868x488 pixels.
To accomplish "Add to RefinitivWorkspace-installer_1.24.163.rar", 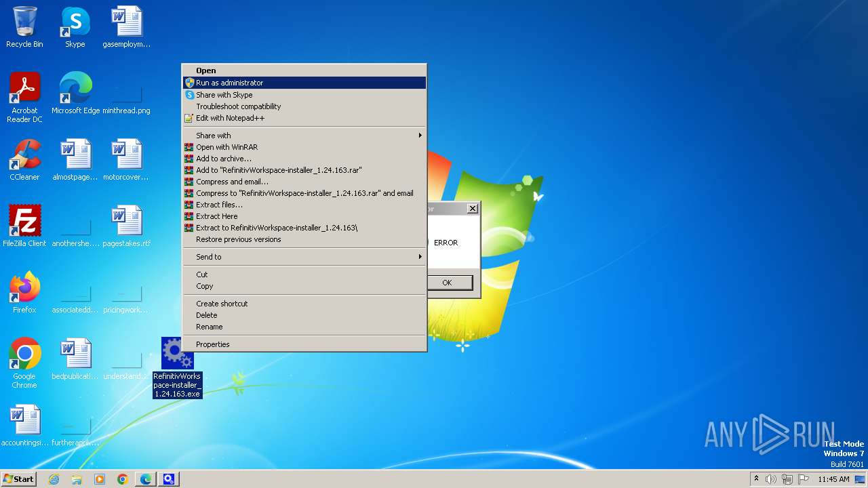I will click(x=304, y=170).
